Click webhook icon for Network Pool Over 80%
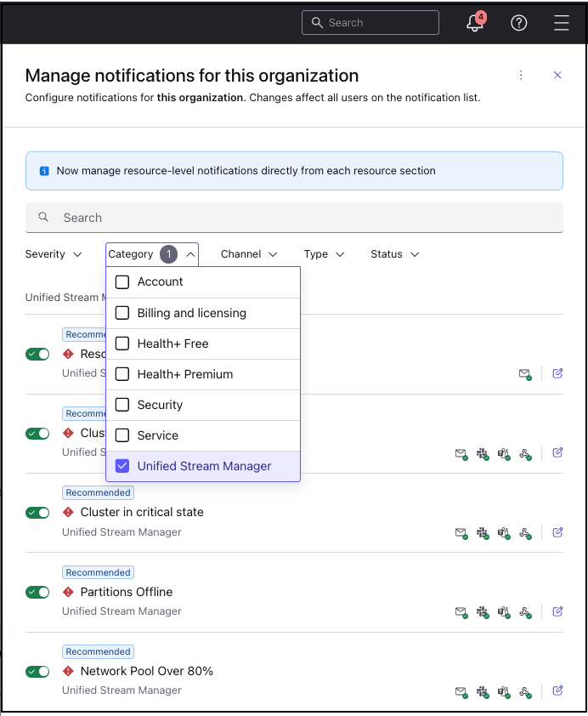This screenshot has width=588, height=716. (525, 692)
